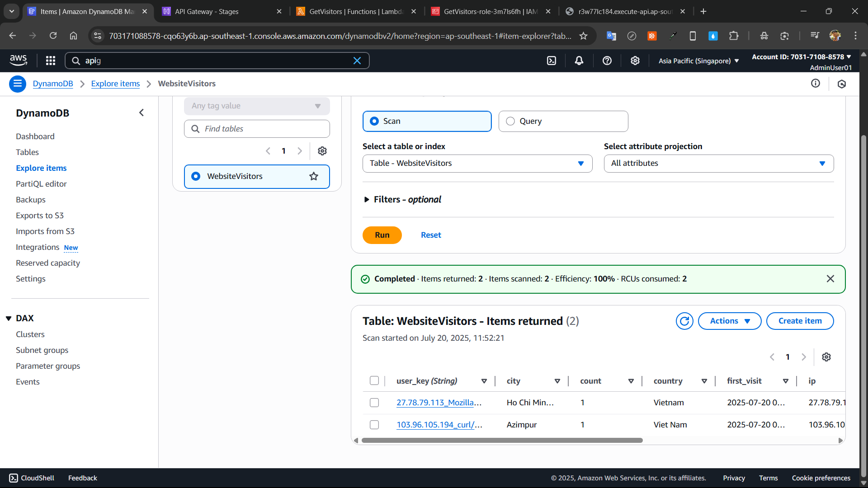Collapse the DAX section in the sidebar

coord(9,318)
